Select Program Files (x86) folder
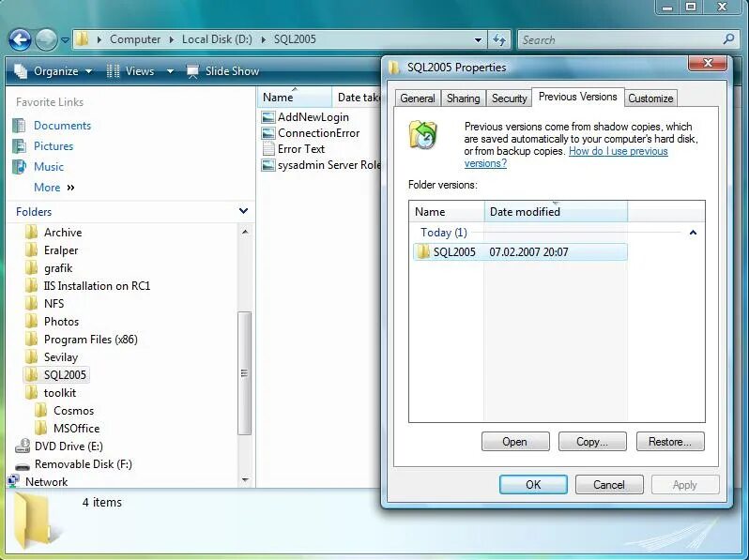Viewport: 749px width, 560px height. point(90,340)
